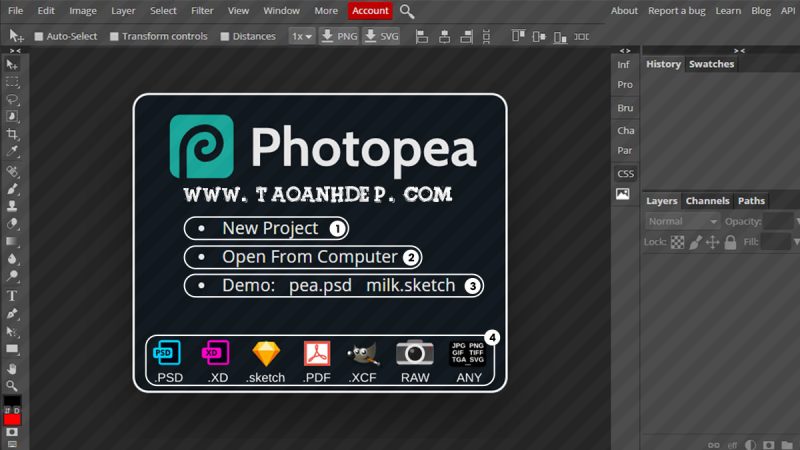The width and height of the screenshot is (800, 450).
Task: Select the Type tool
Action: [x=12, y=295]
